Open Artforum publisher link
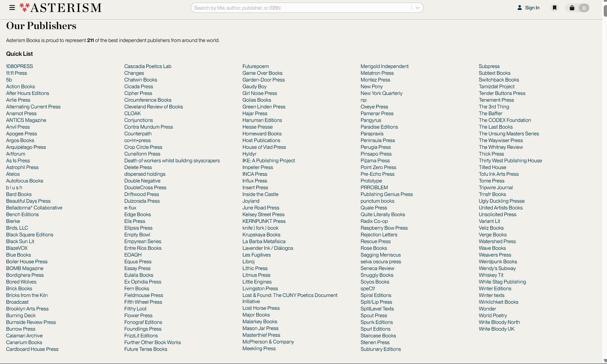Viewport: 607px width, 364px height. (x=16, y=154)
